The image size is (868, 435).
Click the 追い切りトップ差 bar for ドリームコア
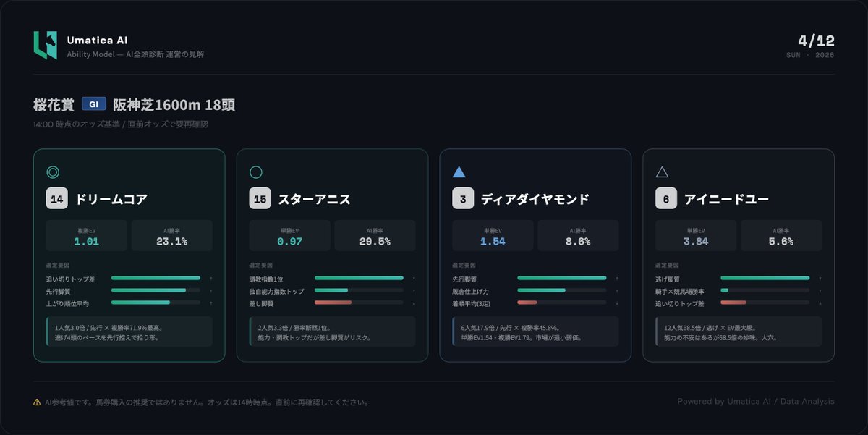(156, 278)
